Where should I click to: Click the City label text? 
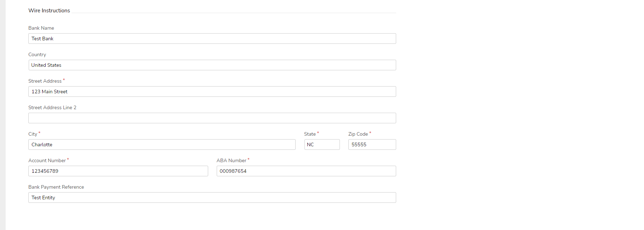coord(33,134)
